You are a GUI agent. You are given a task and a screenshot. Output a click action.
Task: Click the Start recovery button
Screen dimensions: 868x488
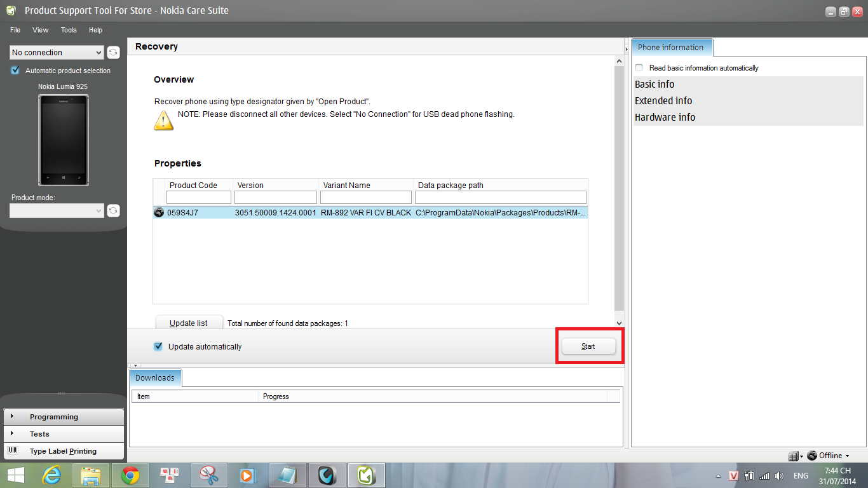tap(588, 346)
